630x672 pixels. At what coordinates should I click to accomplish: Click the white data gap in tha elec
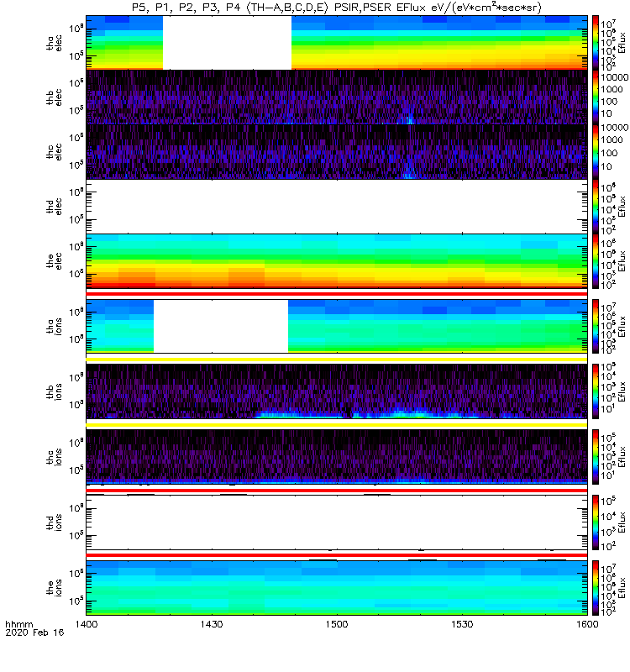point(227,42)
